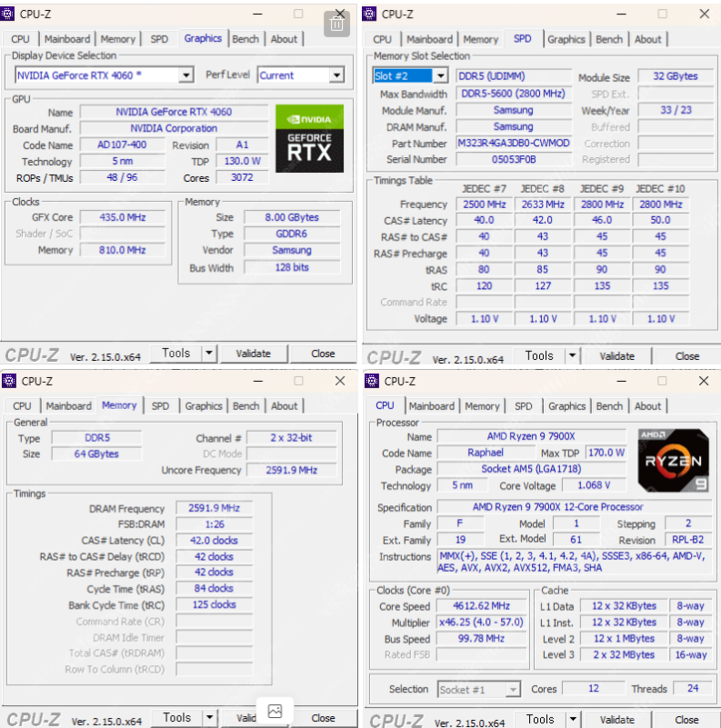Click the GFX Core 435.0 MHz value
The height and width of the screenshot is (728, 721).
coord(122,217)
